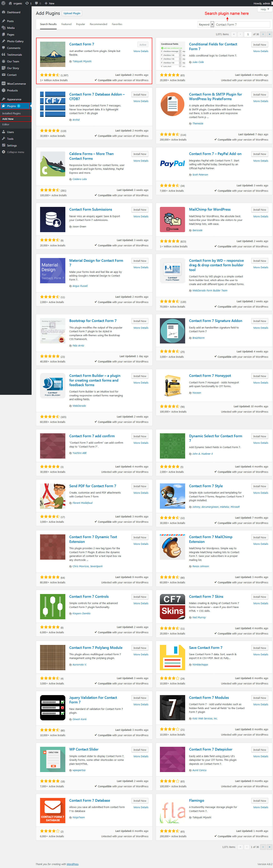273x868 pixels.
Task: Install Conditional Fields for Contact Form 7
Action: pos(260,44)
